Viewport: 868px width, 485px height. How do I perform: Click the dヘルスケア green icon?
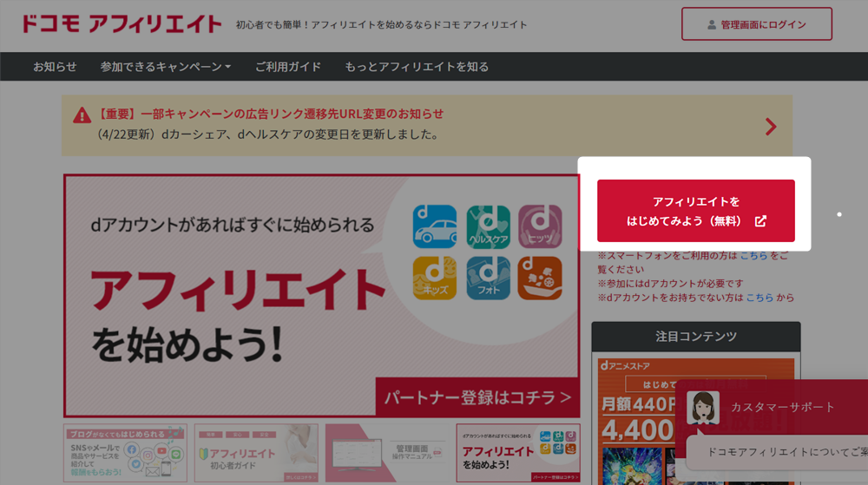point(488,226)
